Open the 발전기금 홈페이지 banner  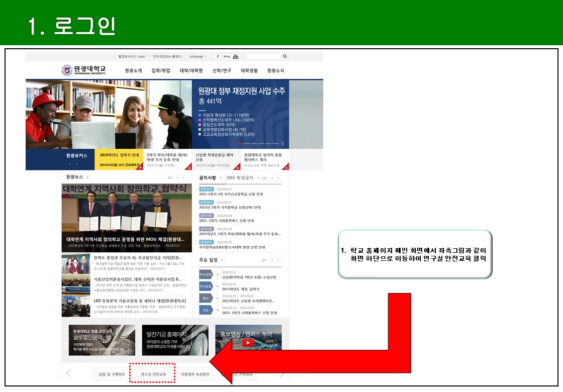pos(175,340)
